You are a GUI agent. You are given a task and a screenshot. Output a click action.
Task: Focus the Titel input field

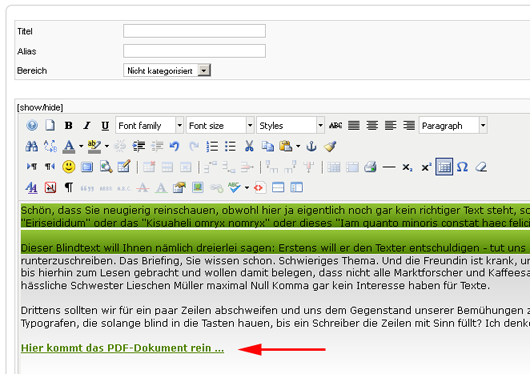[x=194, y=31]
